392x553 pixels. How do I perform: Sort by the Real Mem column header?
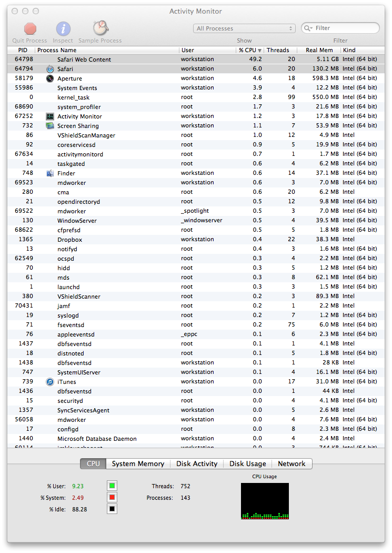click(x=319, y=50)
